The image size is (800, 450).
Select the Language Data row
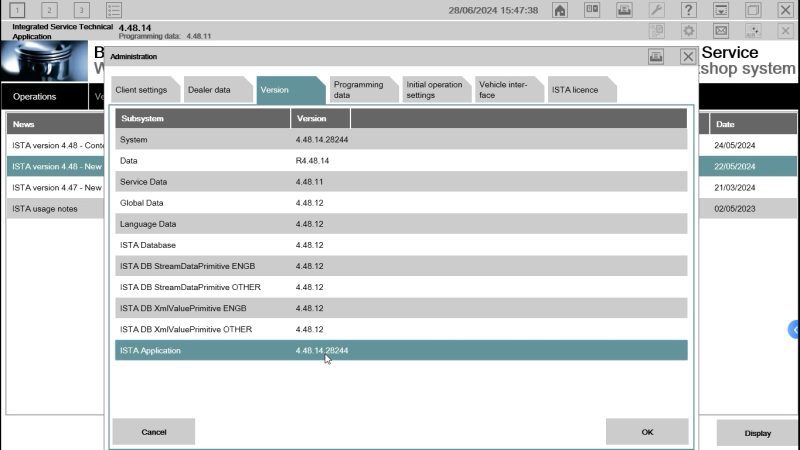pos(401,224)
